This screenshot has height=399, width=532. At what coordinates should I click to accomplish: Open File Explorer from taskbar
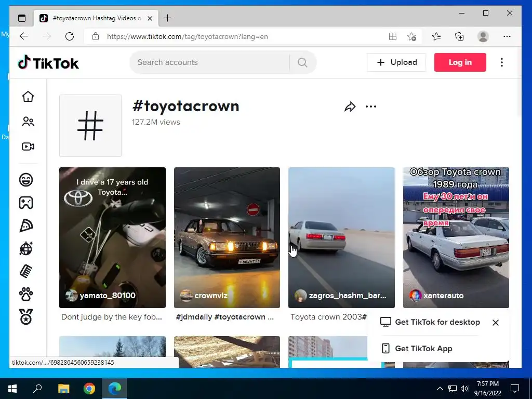(x=63, y=389)
